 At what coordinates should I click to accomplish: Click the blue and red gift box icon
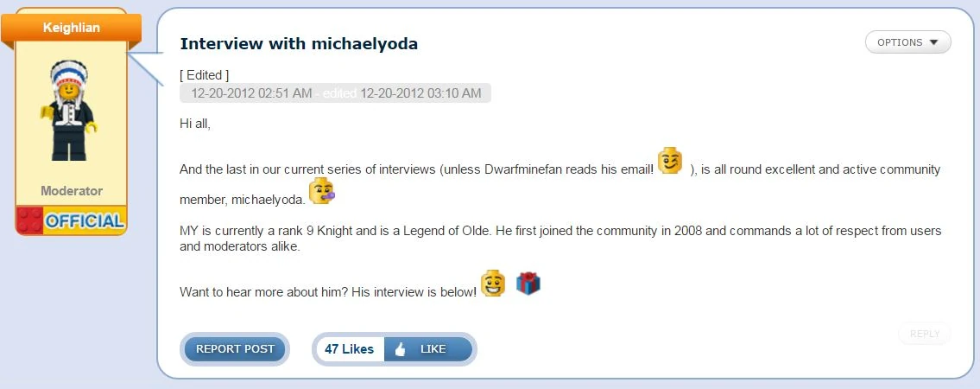[x=528, y=284]
